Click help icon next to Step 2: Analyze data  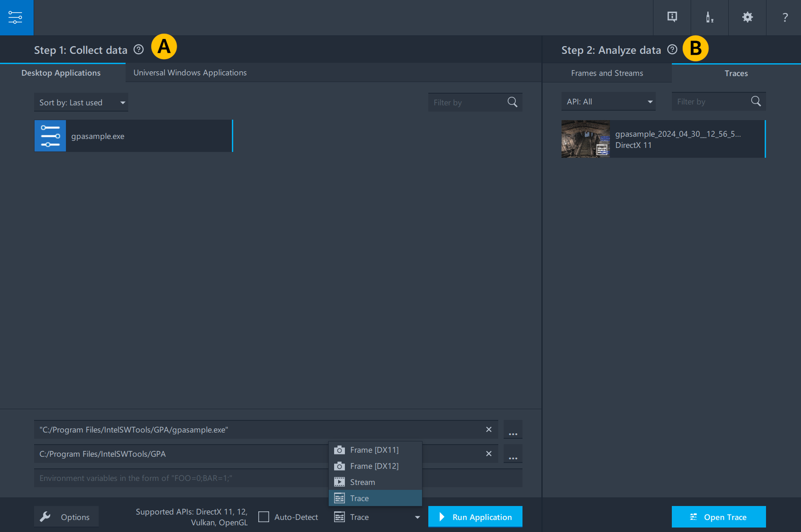[672, 50]
